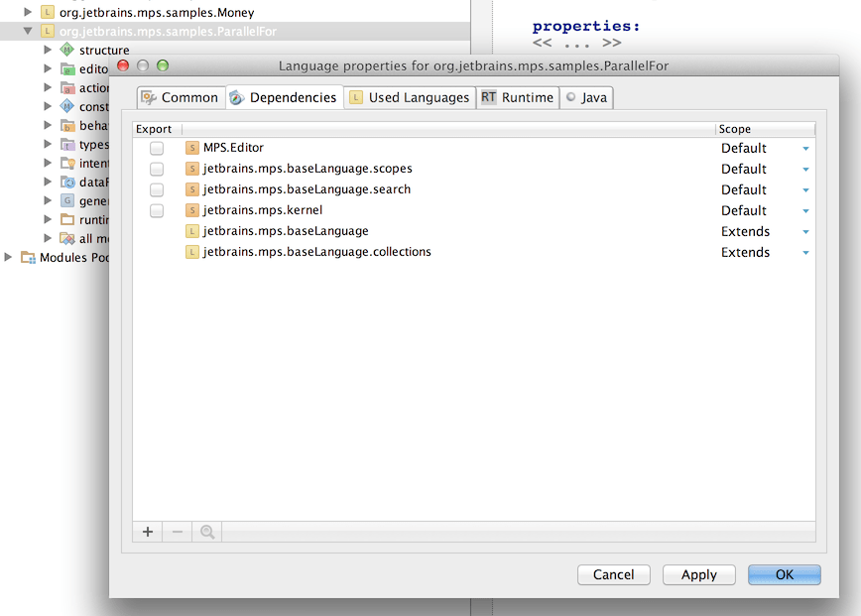861x616 pixels.
Task: Click the actions aspect folder icon
Action: pyautogui.click(x=67, y=88)
